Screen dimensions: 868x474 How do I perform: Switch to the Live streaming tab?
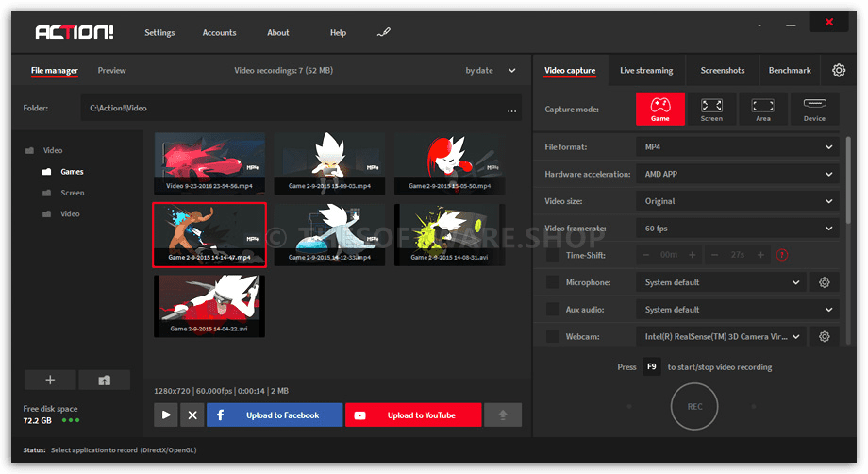coord(646,70)
